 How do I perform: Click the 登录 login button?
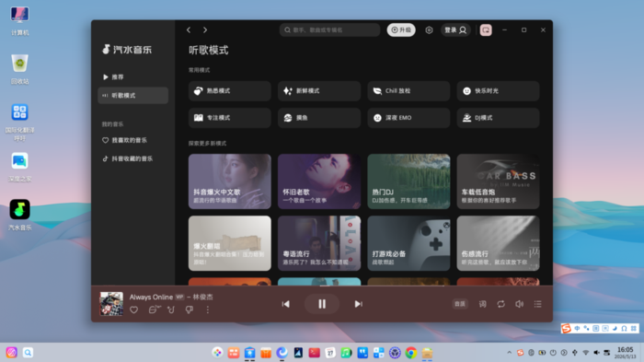[455, 30]
